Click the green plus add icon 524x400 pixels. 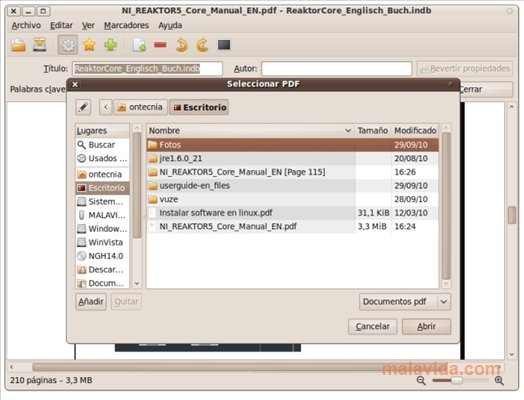[110, 45]
